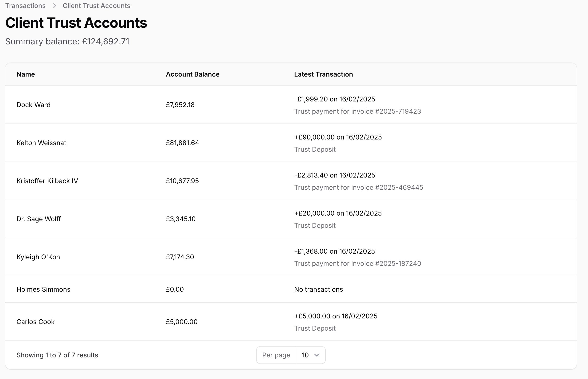The width and height of the screenshot is (588, 379).
Task: Click the Per page dropdown chevron arrow
Action: (317, 355)
